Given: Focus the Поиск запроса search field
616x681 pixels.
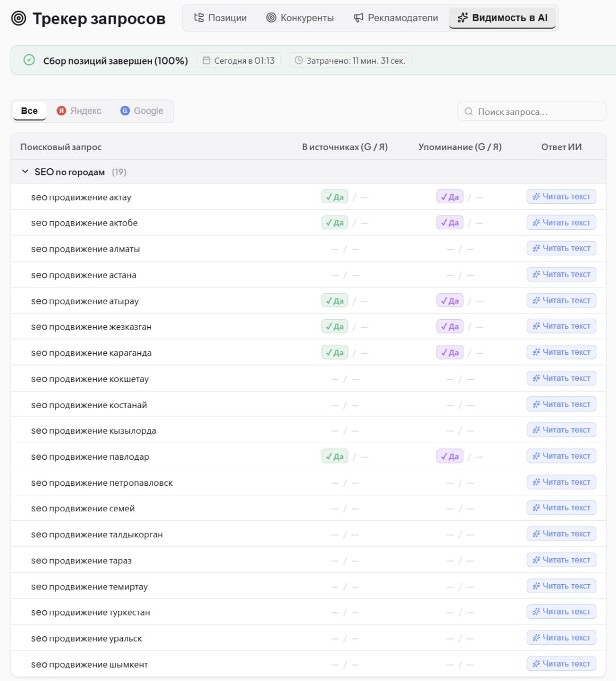Looking at the screenshot, I should 531,112.
